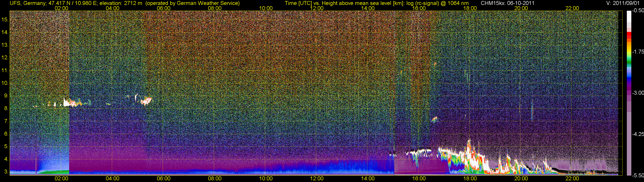
Task: Click the '-5.50' color scale value
Action: tap(638, 175)
